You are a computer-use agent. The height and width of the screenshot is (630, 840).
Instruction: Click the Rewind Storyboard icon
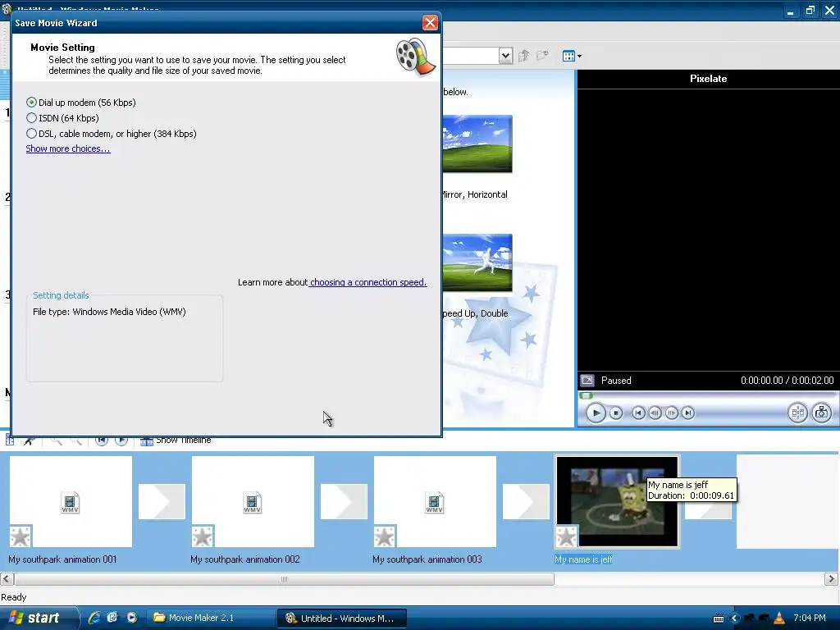101,441
